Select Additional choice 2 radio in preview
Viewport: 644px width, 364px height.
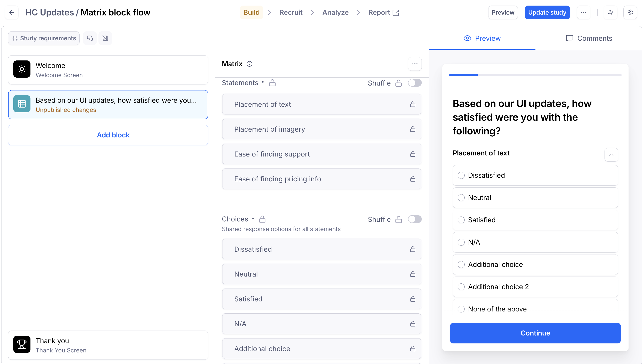461,287
